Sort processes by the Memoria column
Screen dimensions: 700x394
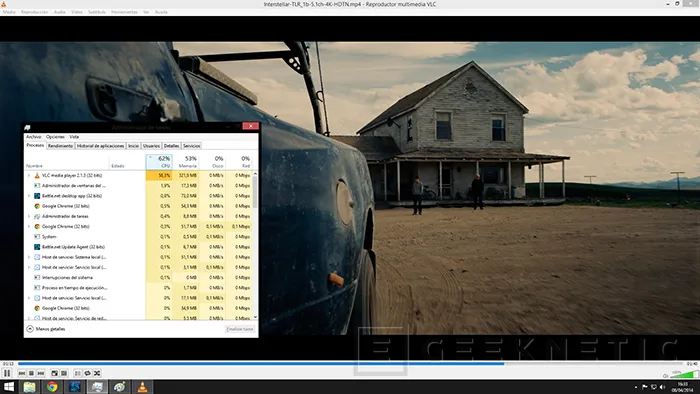186,162
